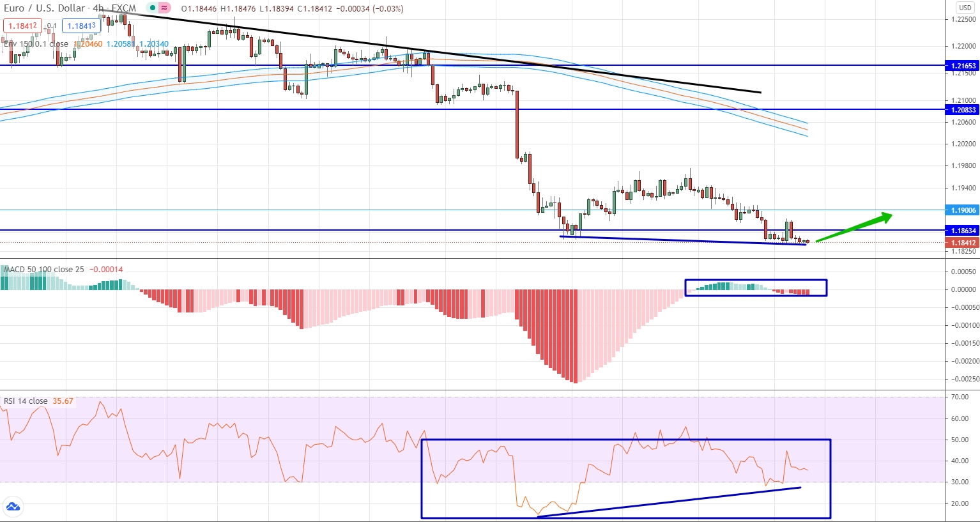This screenshot has height=522, width=980.
Task: Click the pink approximate-data indicator icon
Action: click(x=165, y=8)
